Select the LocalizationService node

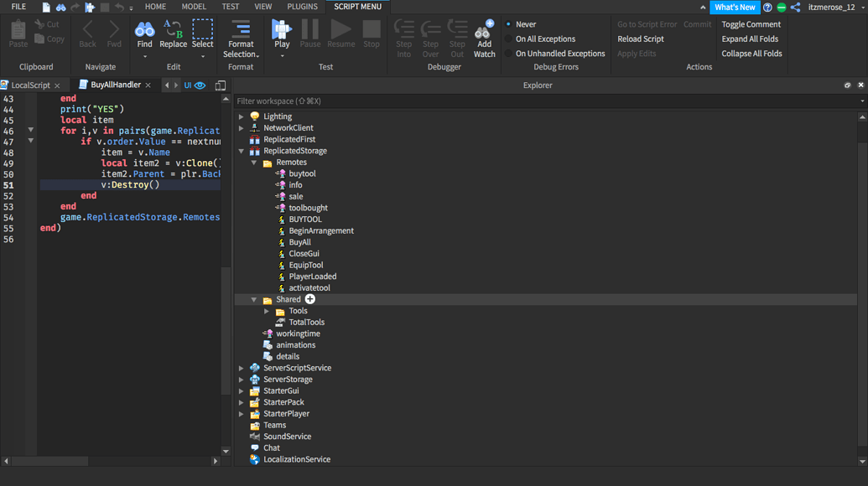point(297,459)
